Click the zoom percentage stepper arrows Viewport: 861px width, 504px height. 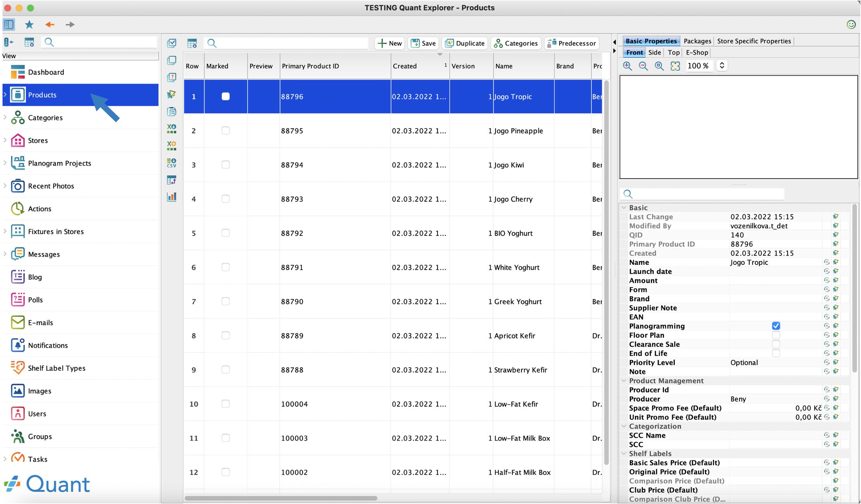tap(722, 66)
